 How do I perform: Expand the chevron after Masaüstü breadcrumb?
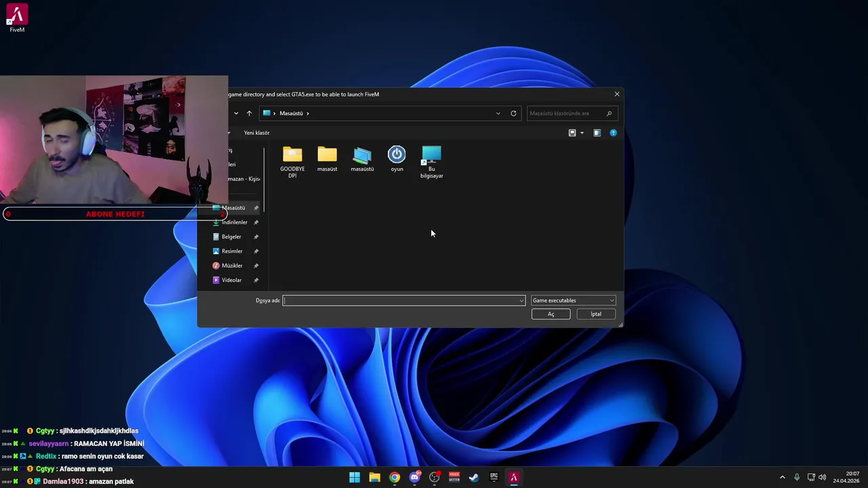coord(308,113)
